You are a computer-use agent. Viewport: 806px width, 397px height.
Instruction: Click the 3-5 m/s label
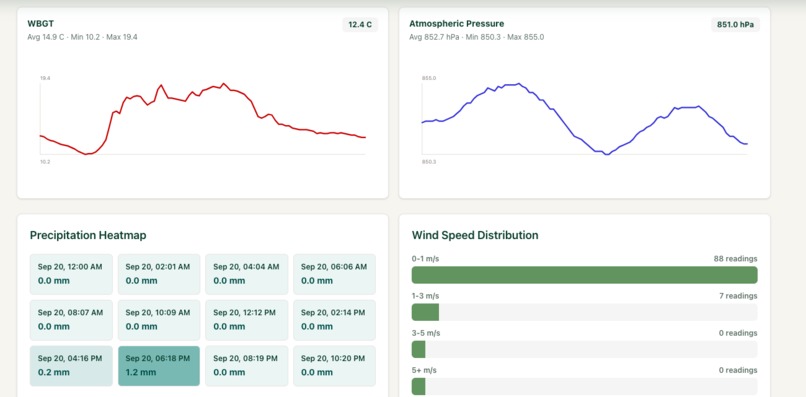[x=426, y=333]
